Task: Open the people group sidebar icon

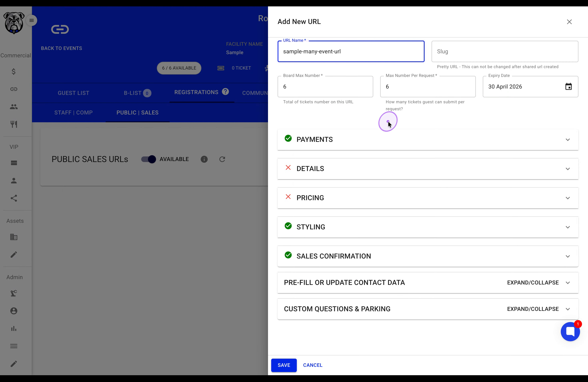Action: [x=14, y=107]
